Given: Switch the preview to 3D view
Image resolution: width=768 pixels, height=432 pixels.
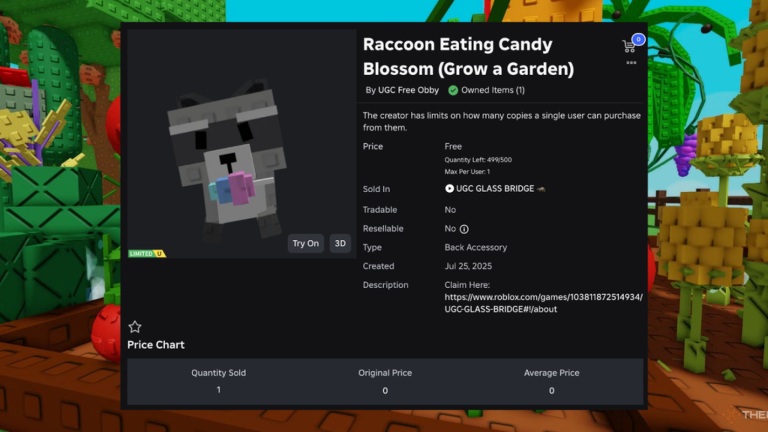Looking at the screenshot, I should [340, 243].
